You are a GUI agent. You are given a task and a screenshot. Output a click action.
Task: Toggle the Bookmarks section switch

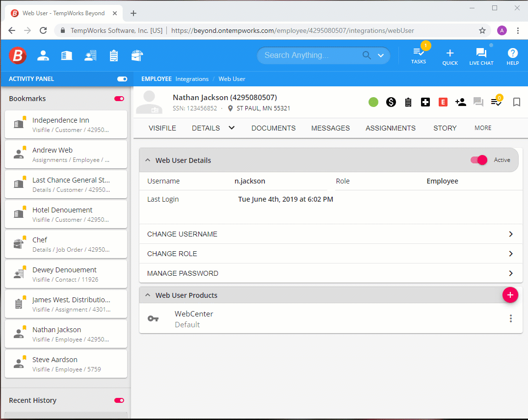tap(119, 99)
